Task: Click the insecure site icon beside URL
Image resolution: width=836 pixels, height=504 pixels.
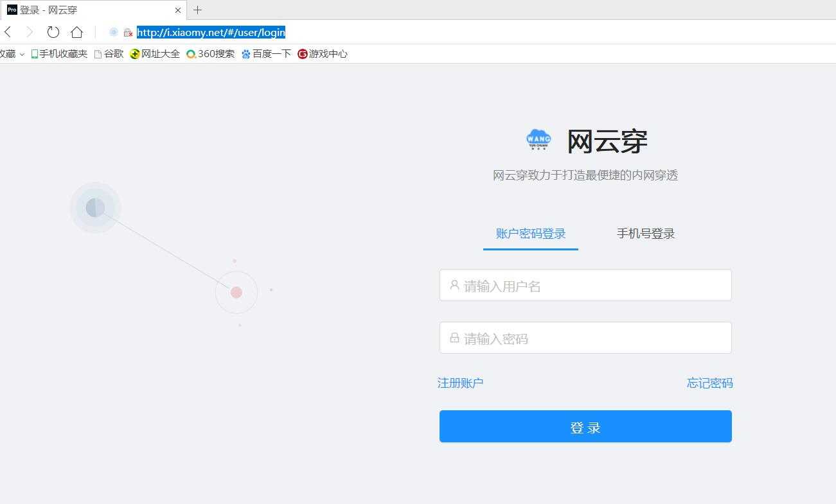Action: pyautogui.click(x=128, y=33)
